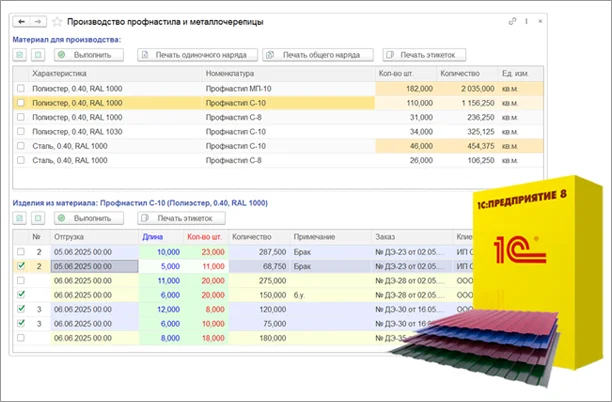The height and width of the screenshot is (402, 612).
Task: Click Выполнить in the materials section
Action: [x=89, y=55]
